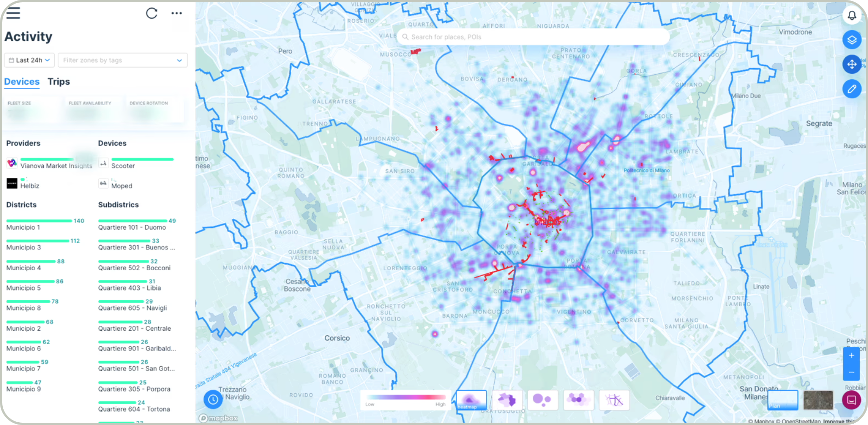The image size is (868, 425).
Task: Click the Device Rotation metric card
Action: point(155,110)
